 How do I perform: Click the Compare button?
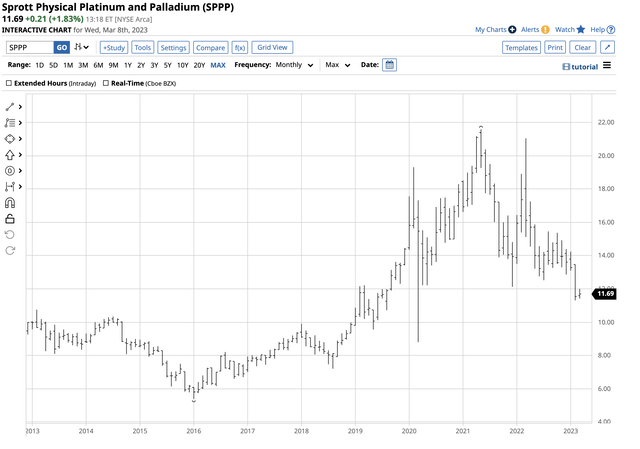(x=210, y=47)
